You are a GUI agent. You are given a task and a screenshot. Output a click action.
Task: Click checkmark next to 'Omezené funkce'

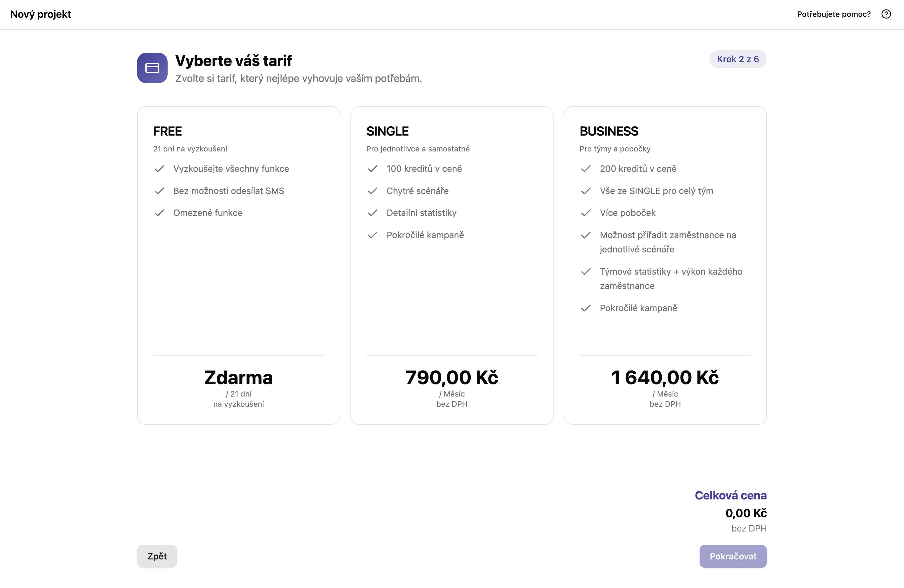pos(159,213)
